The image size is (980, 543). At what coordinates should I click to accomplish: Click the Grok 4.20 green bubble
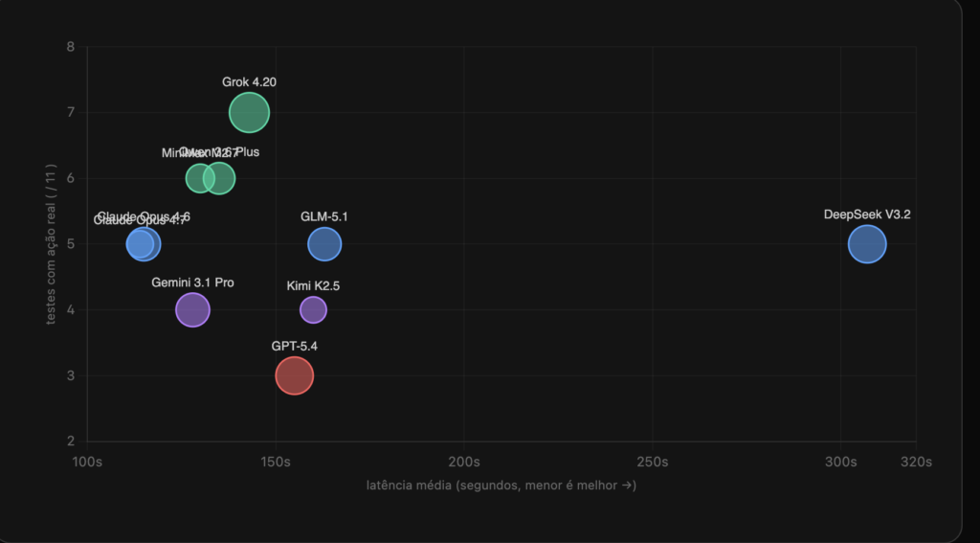tap(249, 113)
